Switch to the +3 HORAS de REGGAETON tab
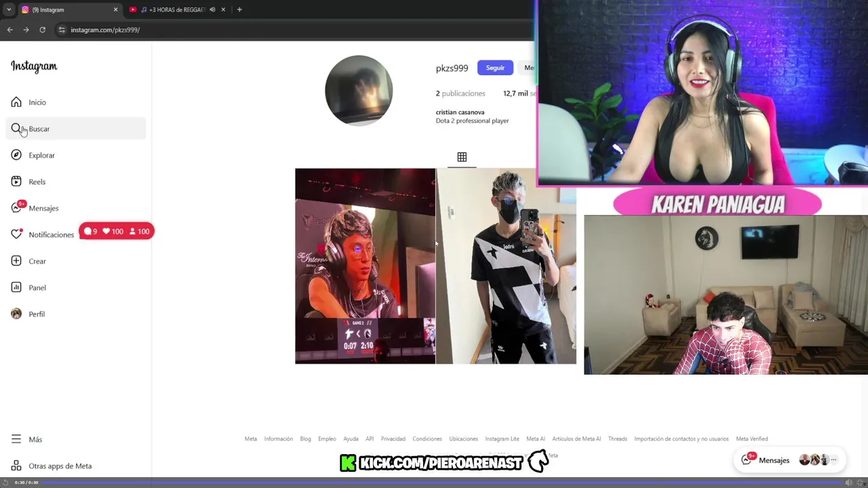The width and height of the screenshot is (868, 488). 176,9
